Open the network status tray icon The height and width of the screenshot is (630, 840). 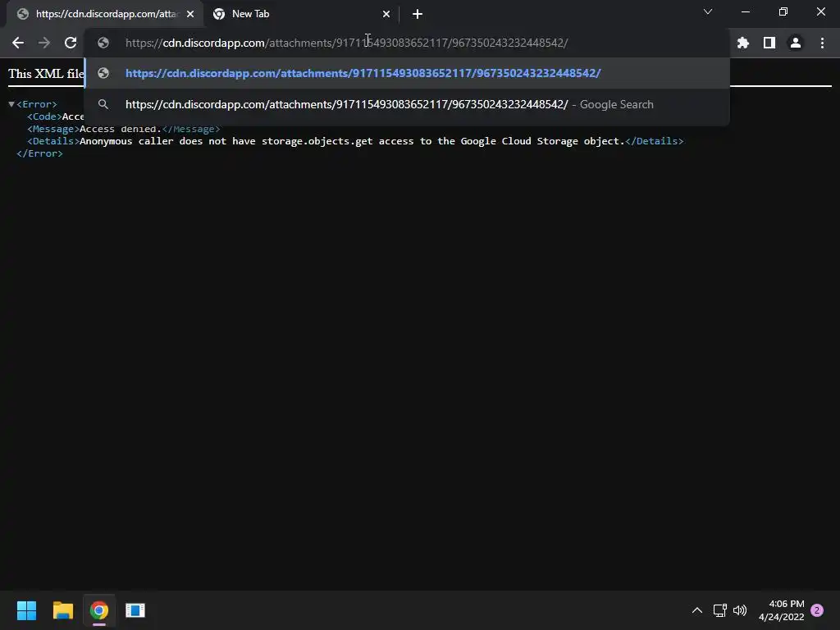click(719, 610)
